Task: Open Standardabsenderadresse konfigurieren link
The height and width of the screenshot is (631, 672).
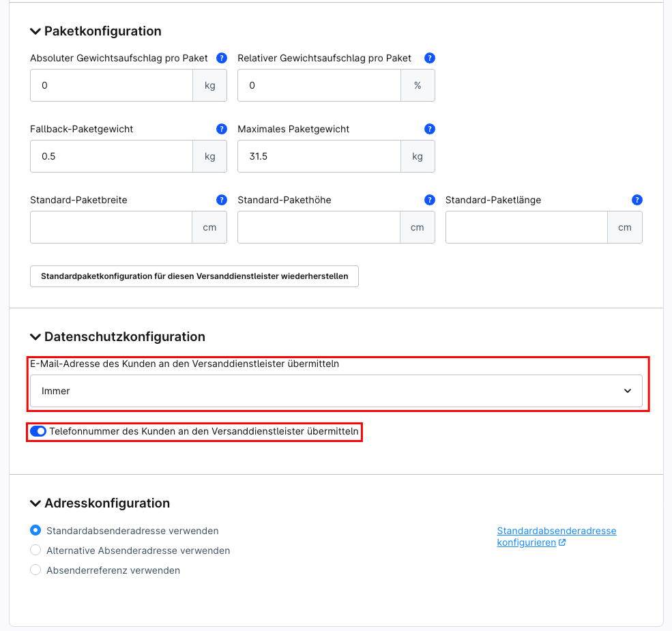Action: click(x=556, y=531)
